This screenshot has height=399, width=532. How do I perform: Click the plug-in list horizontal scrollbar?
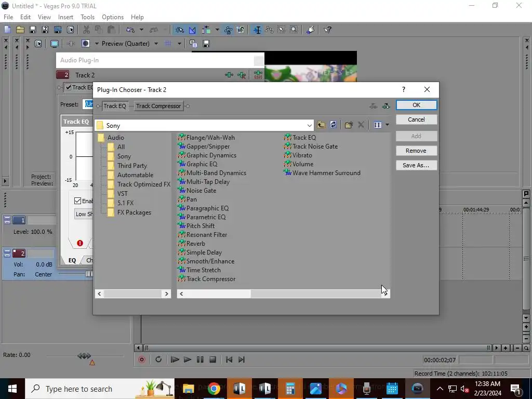[x=283, y=294]
